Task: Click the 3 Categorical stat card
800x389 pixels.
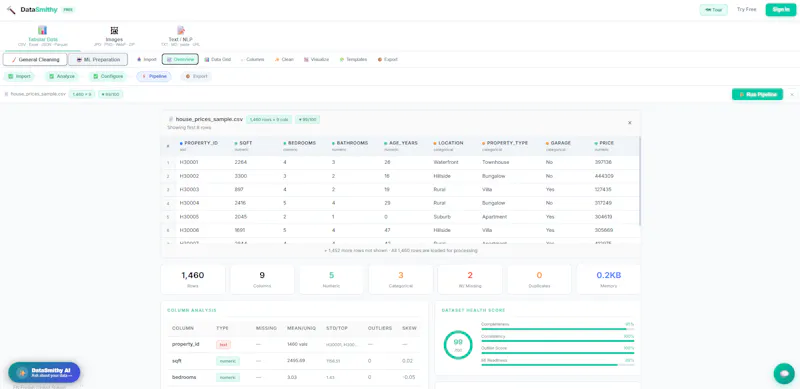Action: pos(401,279)
